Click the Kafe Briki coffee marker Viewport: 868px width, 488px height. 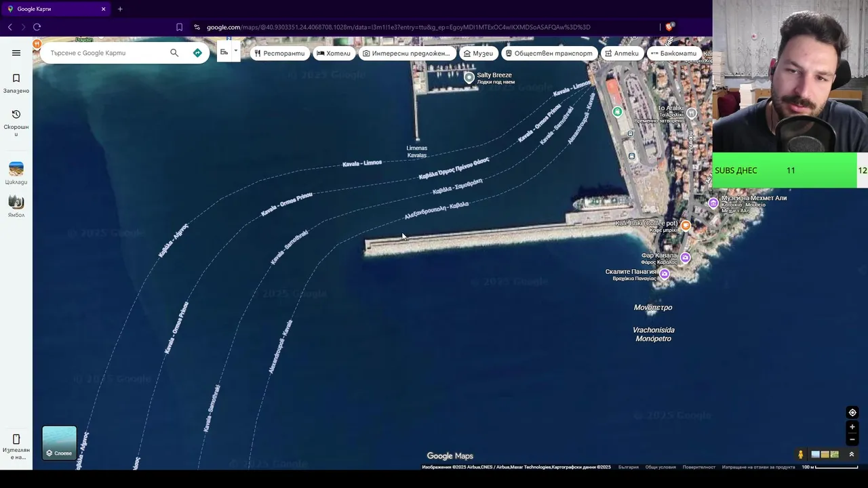tap(686, 225)
